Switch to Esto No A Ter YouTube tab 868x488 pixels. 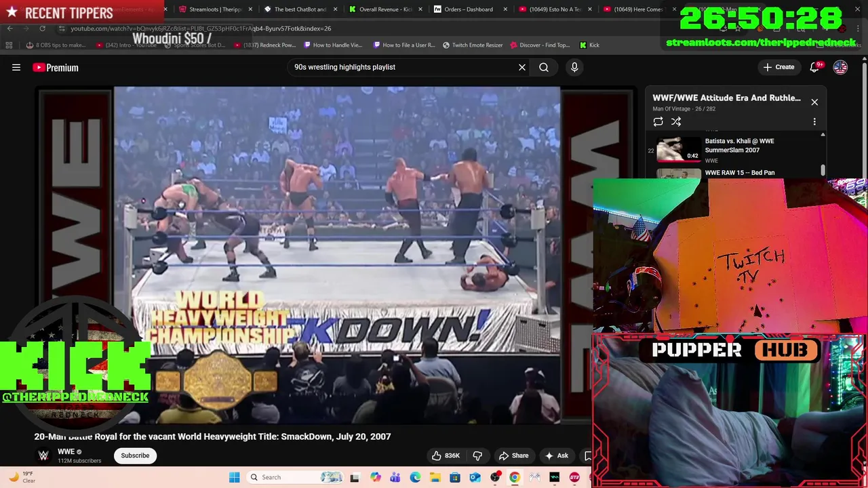pos(554,9)
